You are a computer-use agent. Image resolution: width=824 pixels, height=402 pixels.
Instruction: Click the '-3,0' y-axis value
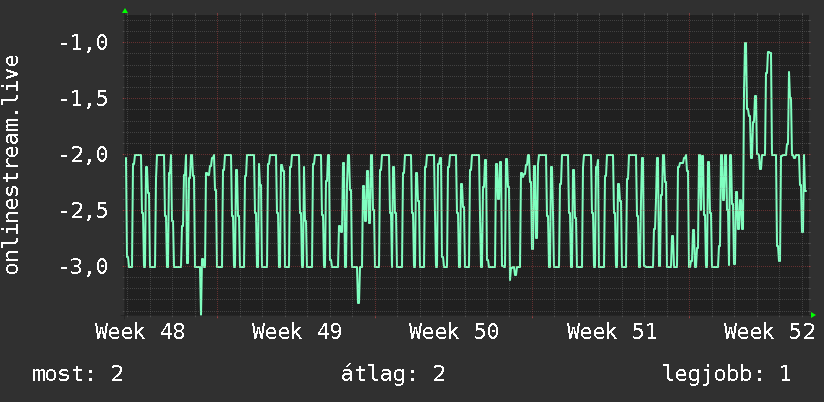[x=84, y=267]
